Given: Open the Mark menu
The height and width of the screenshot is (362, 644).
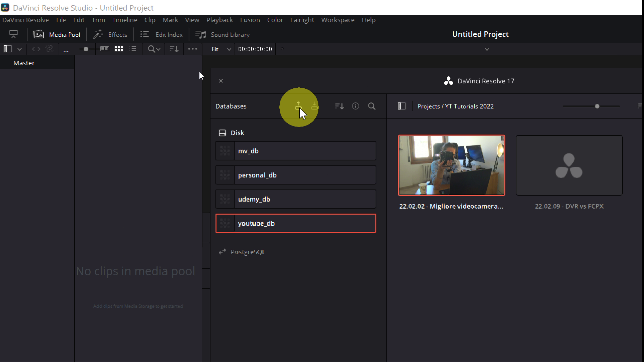Looking at the screenshot, I should [x=170, y=20].
